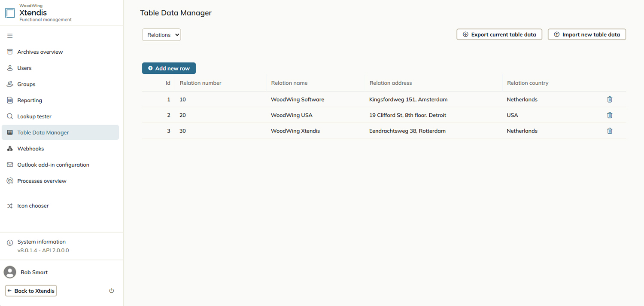The image size is (644, 306).
Task: Delete the WoodWing USA row using its trash icon
Action: click(610, 115)
